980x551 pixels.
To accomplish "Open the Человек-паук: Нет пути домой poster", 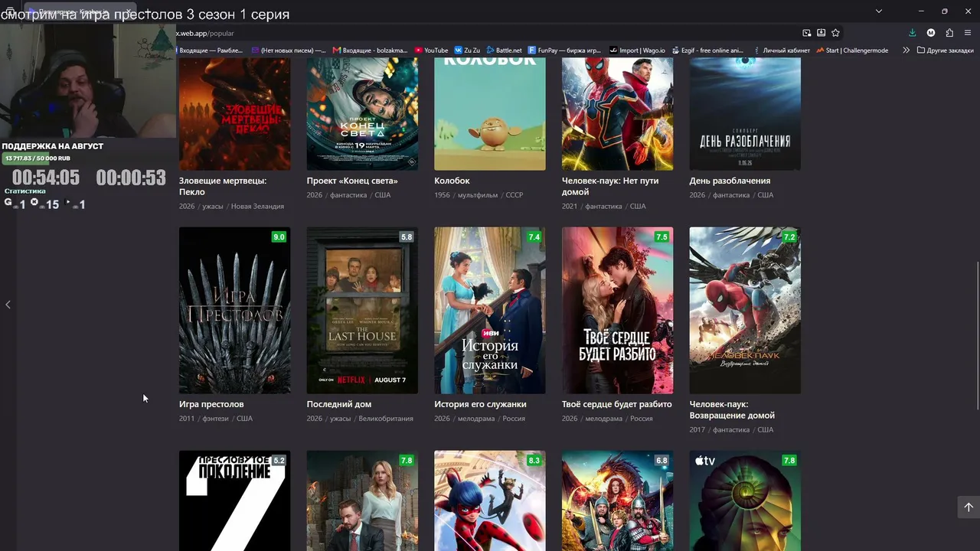I will pos(617,113).
